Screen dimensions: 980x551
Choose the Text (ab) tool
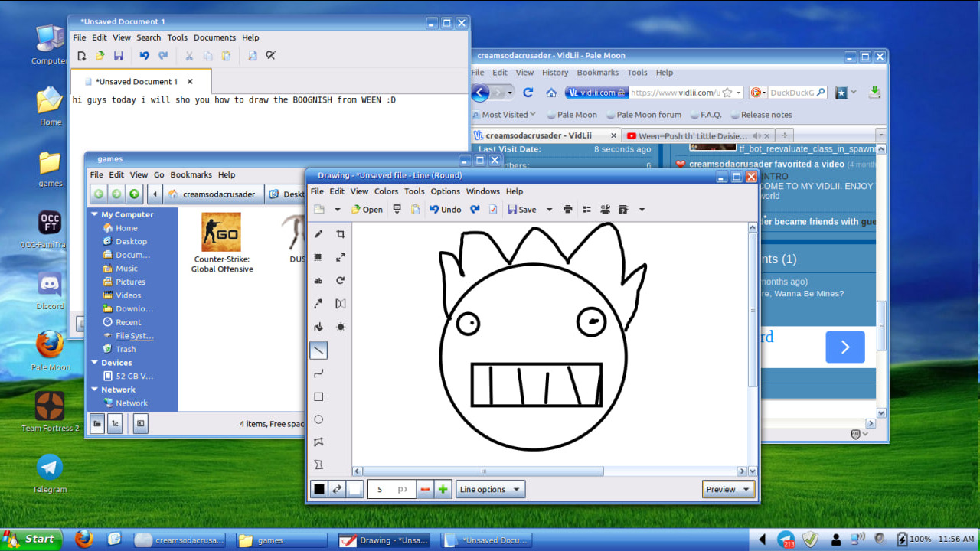318,281
